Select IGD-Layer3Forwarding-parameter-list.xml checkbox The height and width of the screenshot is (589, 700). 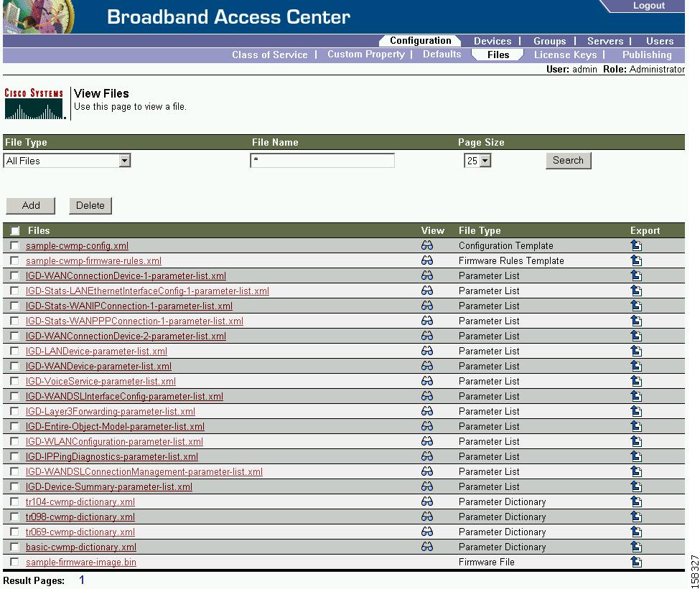[15, 411]
